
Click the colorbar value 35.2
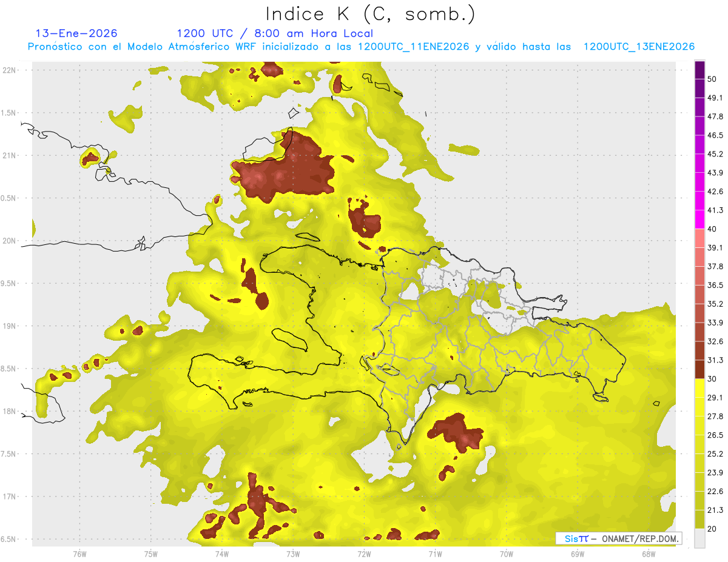coord(715,304)
